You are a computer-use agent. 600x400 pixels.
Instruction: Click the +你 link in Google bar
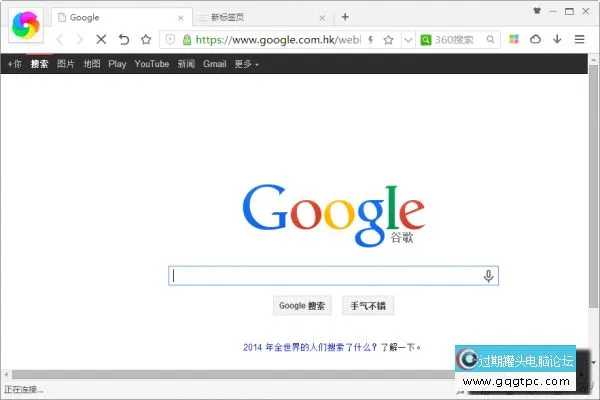point(15,64)
